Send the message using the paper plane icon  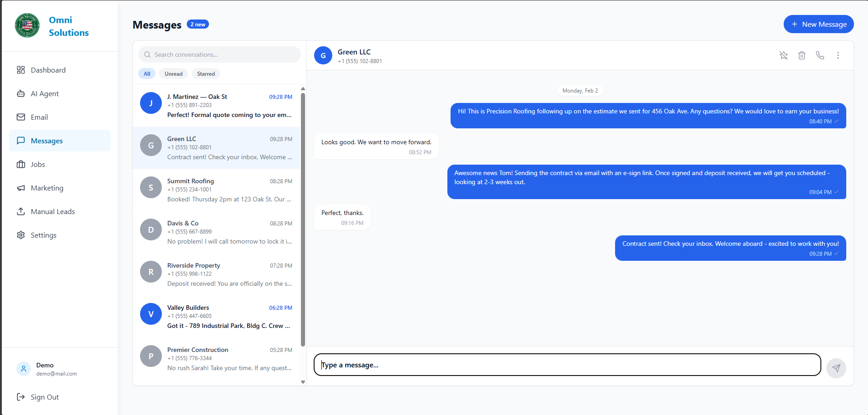836,368
